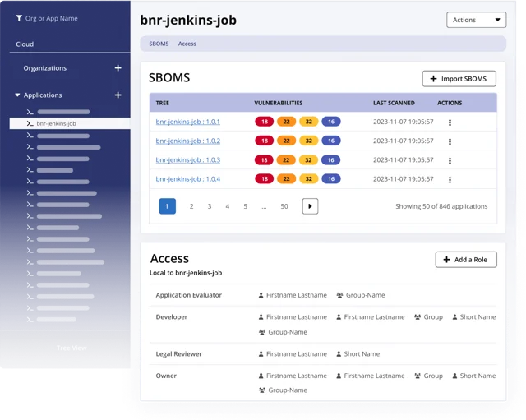Go to page 5 of SBOMS
The width and height of the screenshot is (526, 420).
click(245, 206)
